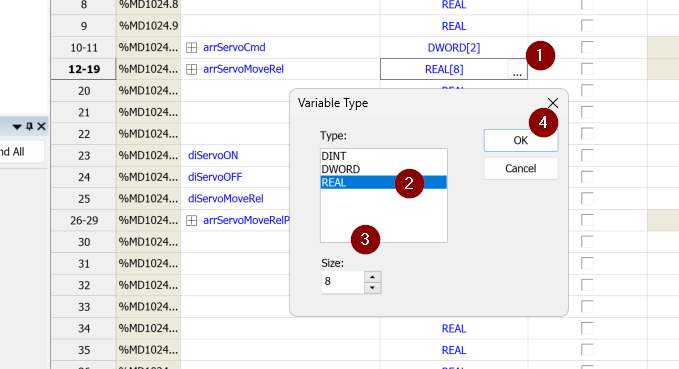This screenshot has height=369, width=679.
Task: Decrease the Size value with down arrow
Action: click(372, 288)
